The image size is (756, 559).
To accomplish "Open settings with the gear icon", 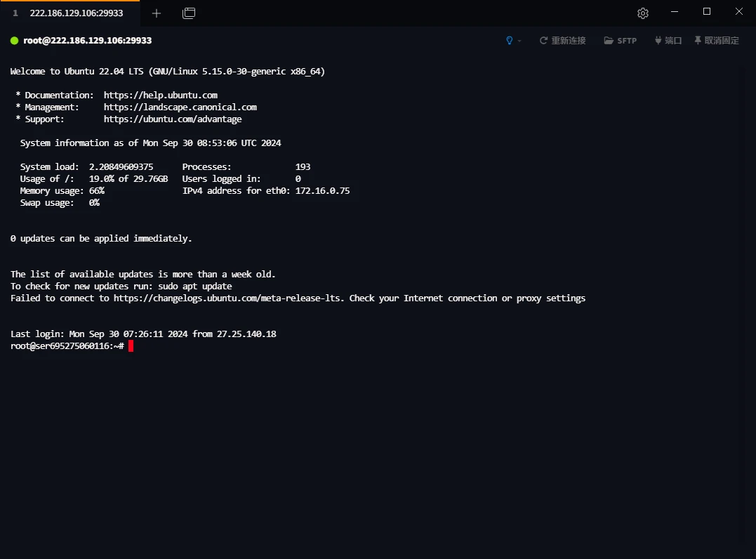I will click(642, 13).
